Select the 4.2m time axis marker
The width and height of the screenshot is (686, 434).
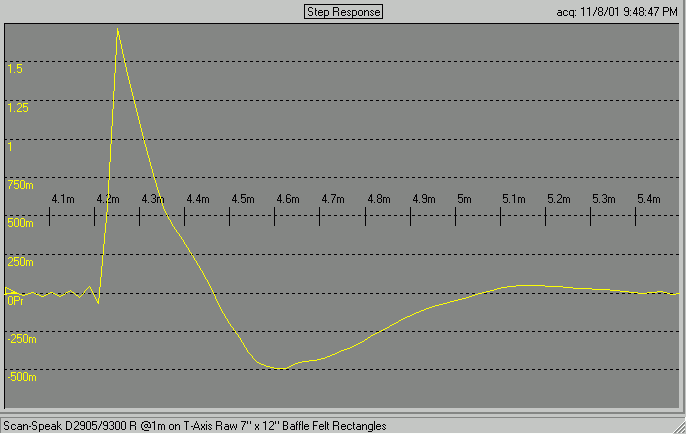click(108, 200)
